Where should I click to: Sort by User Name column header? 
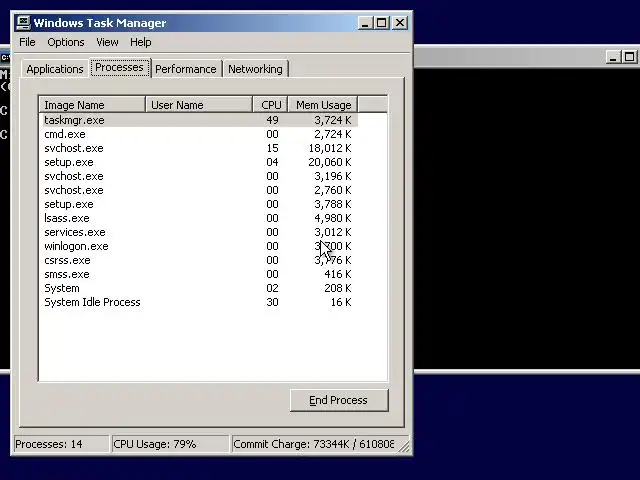point(199,105)
